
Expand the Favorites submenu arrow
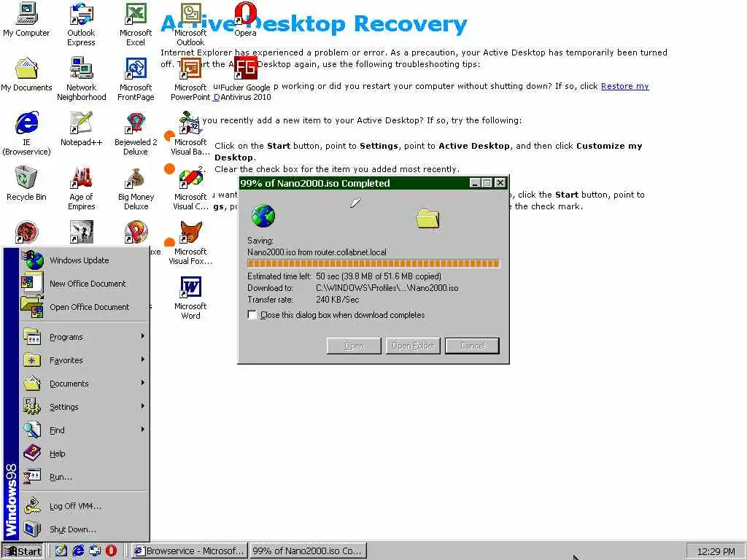click(x=142, y=359)
